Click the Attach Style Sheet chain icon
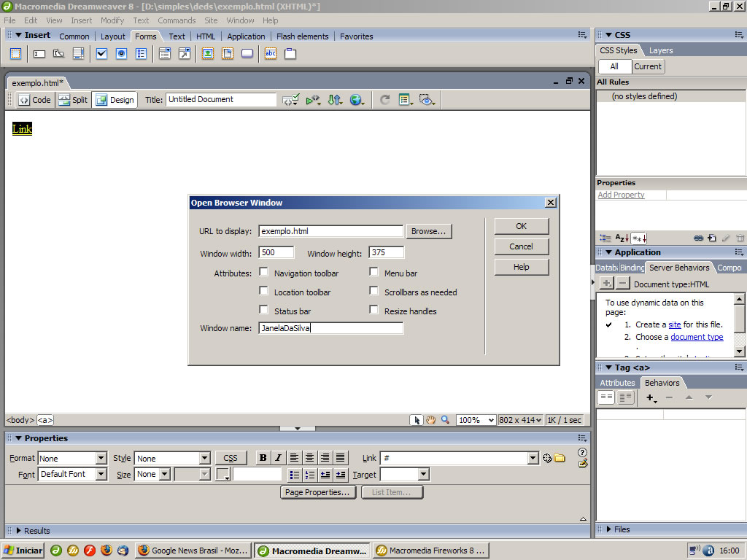 [x=698, y=238]
